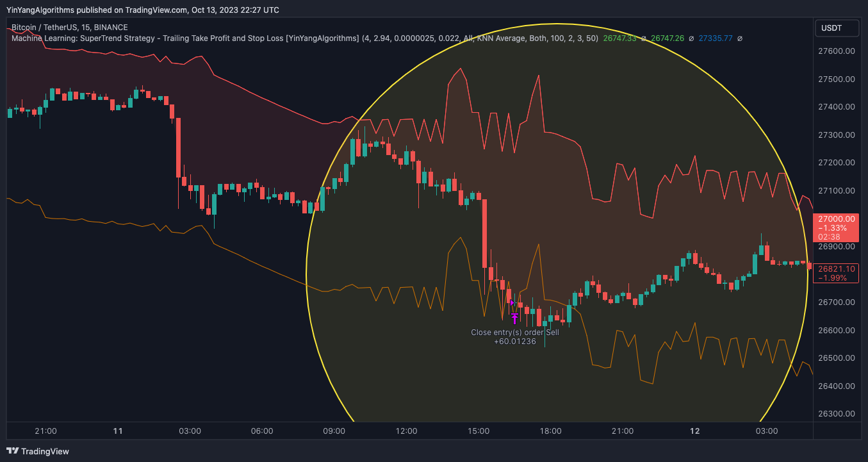Click the 26821.10 last price label

[x=835, y=273]
